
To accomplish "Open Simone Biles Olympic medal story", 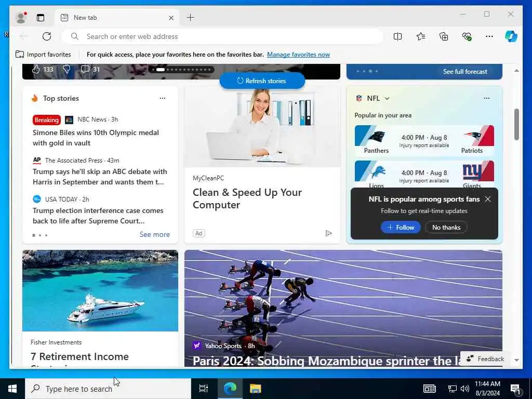I will [x=96, y=138].
